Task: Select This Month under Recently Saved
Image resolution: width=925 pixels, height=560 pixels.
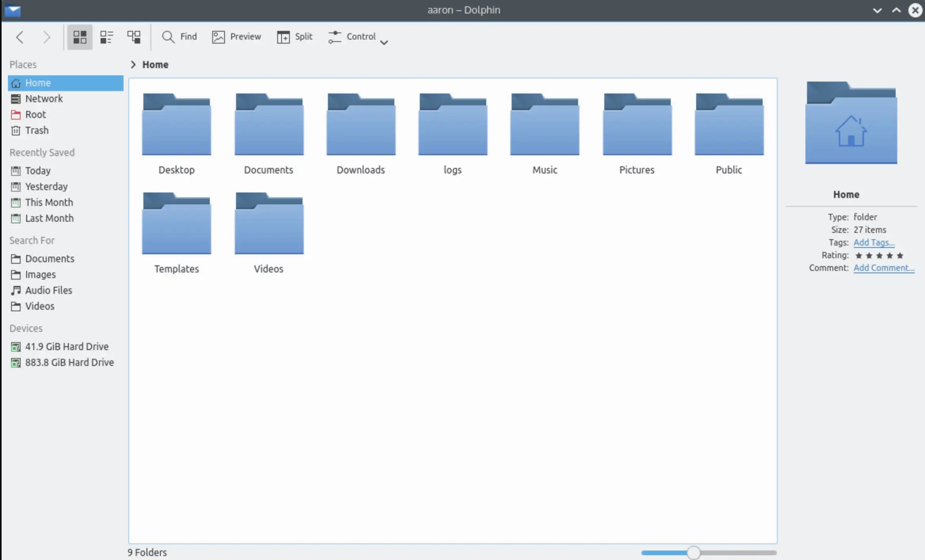Action: (48, 202)
